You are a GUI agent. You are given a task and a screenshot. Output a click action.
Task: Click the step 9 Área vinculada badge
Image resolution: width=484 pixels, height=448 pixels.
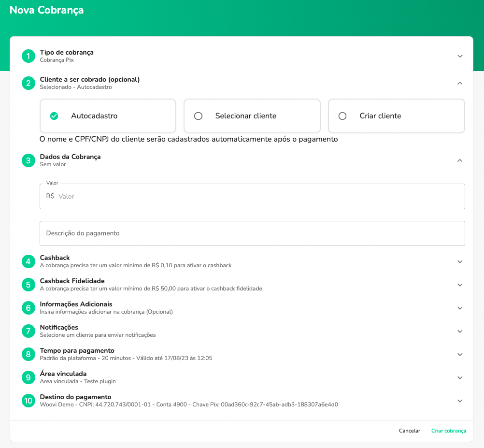coord(28,377)
